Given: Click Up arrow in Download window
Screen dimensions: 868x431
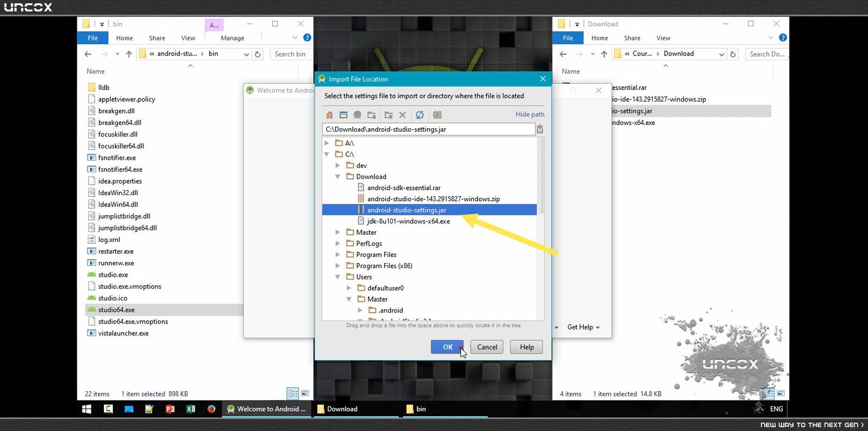Looking at the screenshot, I should pos(604,54).
